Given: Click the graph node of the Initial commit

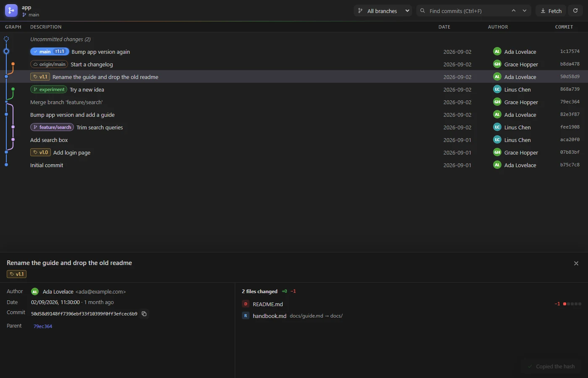Looking at the screenshot, I should click(x=6, y=165).
